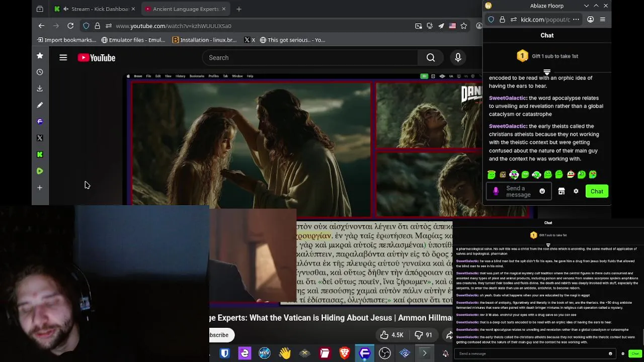
Task: Open the Emulator files bookmark
Action: point(133,40)
